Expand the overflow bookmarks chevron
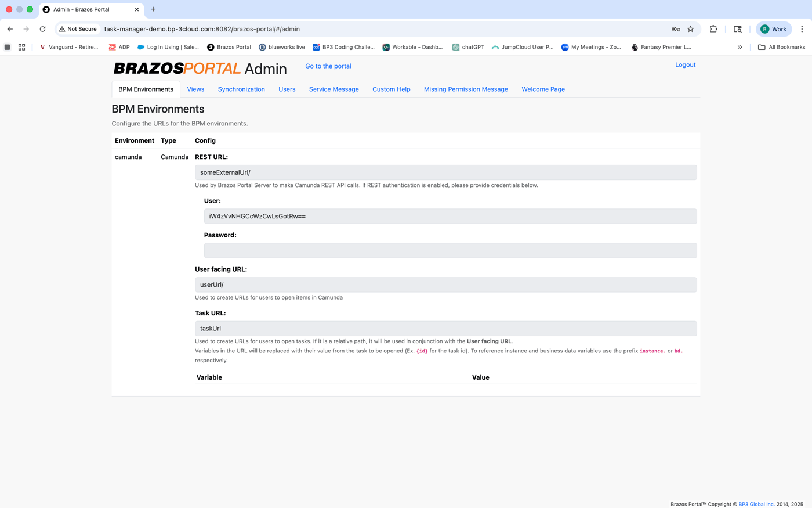Screen dimensions: 812x508 coord(739,47)
